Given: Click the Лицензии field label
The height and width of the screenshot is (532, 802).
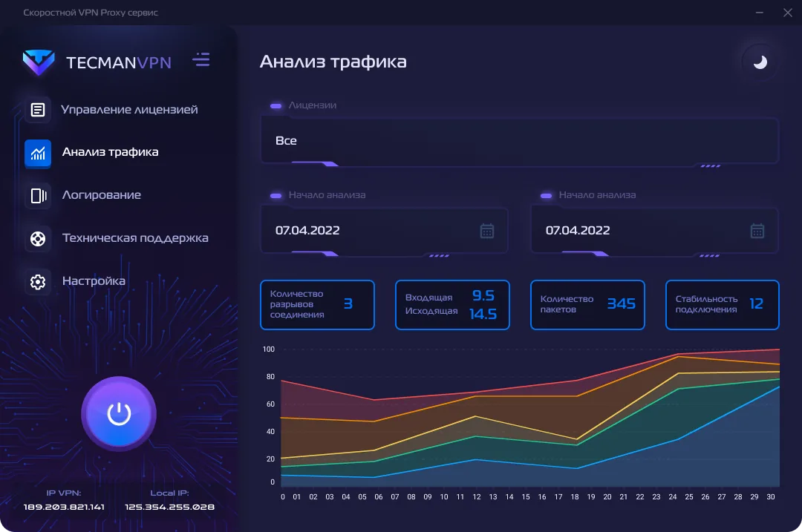Looking at the screenshot, I should click(x=313, y=105).
